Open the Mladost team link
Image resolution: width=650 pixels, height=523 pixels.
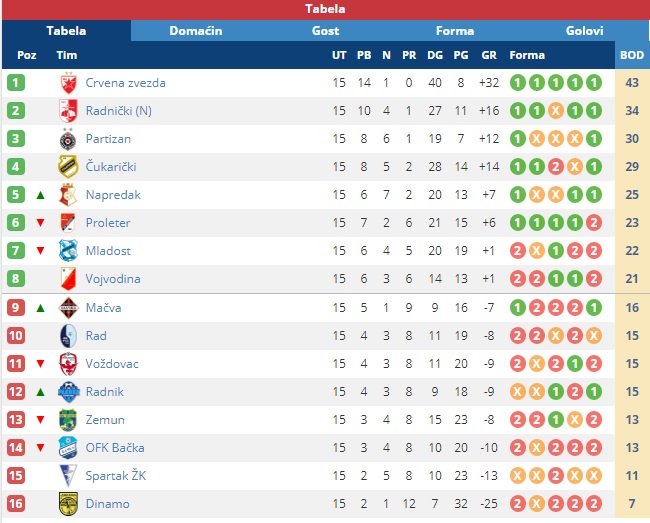pos(108,251)
